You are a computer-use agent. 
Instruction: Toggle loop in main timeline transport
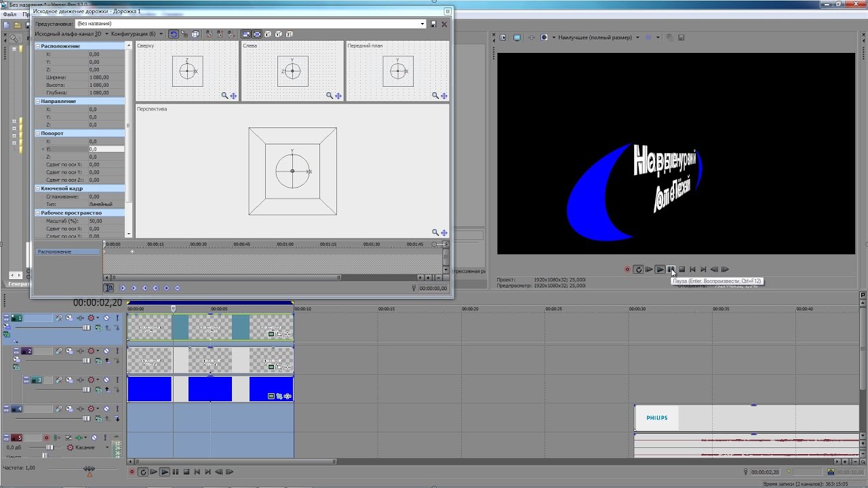143,472
